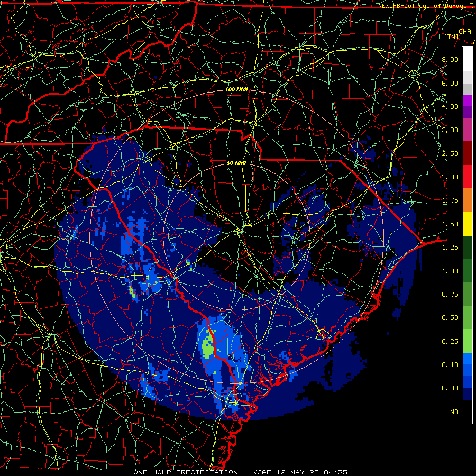Click the '2.50' legend value
This screenshot has height=476, width=476.
pyautogui.click(x=450, y=153)
